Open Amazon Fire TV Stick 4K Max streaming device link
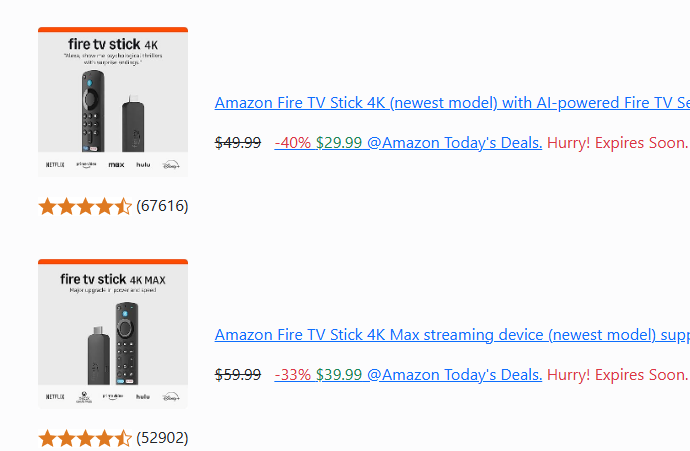Image resolution: width=690 pixels, height=451 pixels. 452,335
